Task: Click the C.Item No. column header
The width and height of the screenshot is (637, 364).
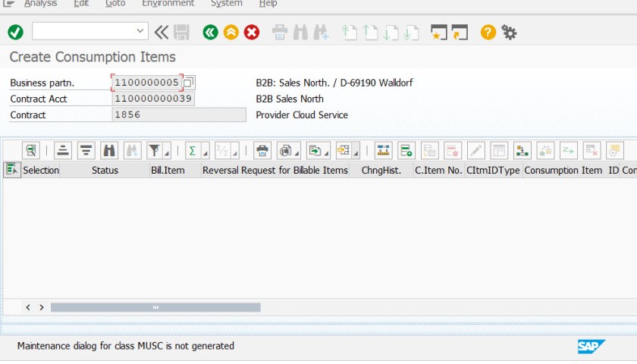Action: 439,170
